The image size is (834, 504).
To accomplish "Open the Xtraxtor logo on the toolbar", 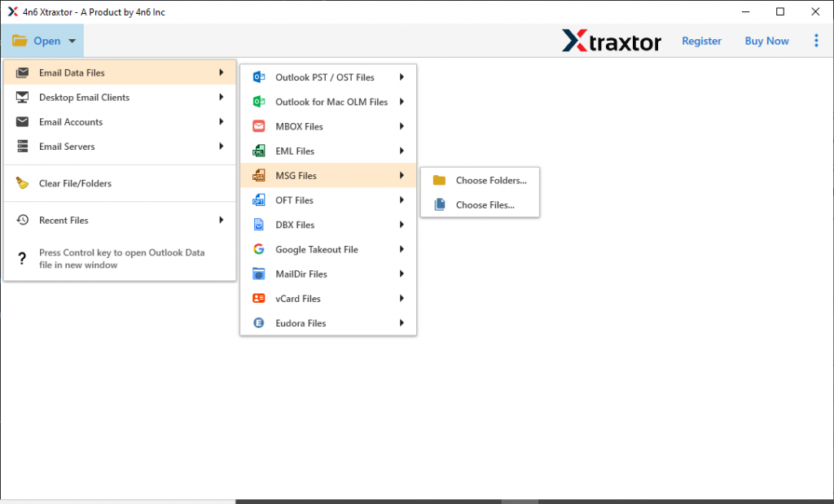I will 612,41.
